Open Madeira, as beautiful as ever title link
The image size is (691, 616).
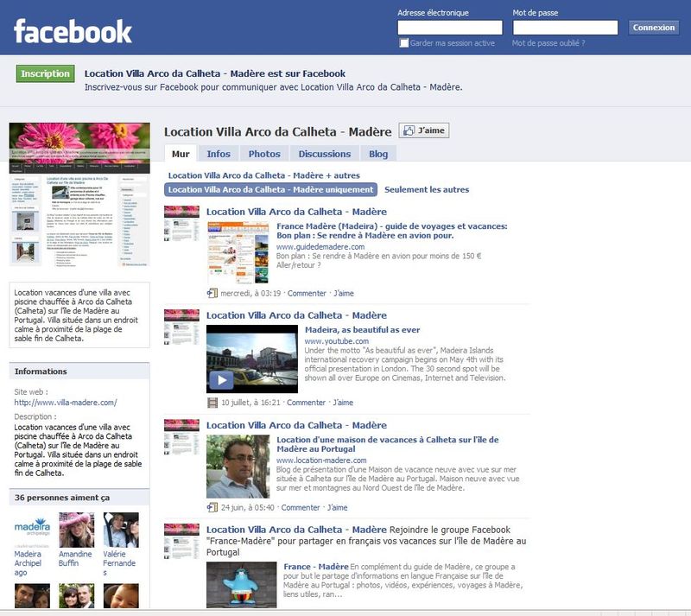(x=362, y=330)
